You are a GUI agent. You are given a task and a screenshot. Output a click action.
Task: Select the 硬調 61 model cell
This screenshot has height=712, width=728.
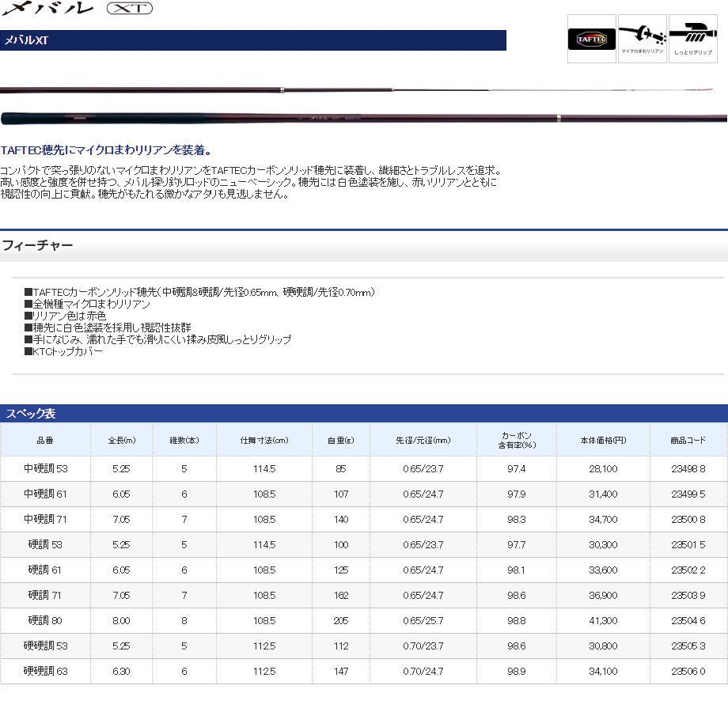click(x=46, y=570)
